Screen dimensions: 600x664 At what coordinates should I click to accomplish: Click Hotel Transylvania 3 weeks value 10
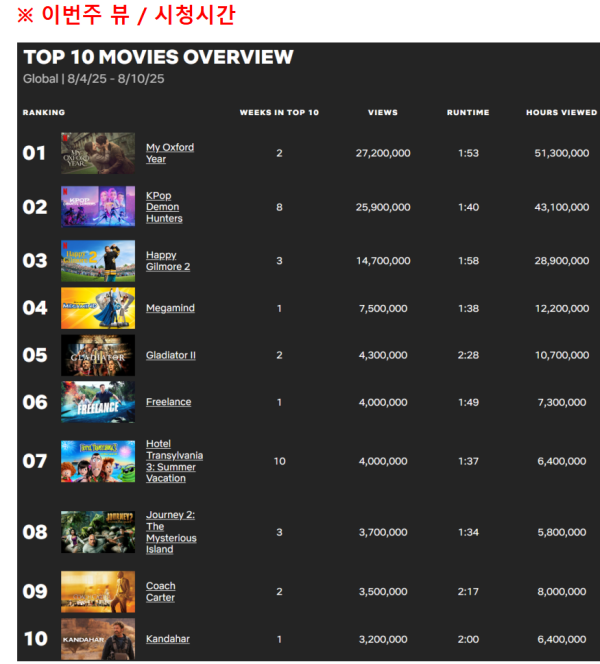(279, 461)
